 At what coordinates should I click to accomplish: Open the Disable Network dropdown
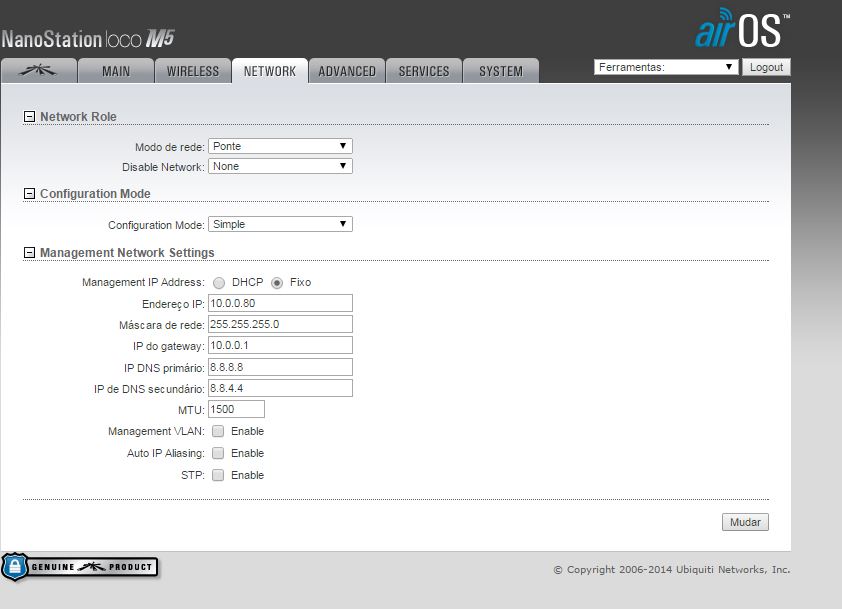point(280,166)
